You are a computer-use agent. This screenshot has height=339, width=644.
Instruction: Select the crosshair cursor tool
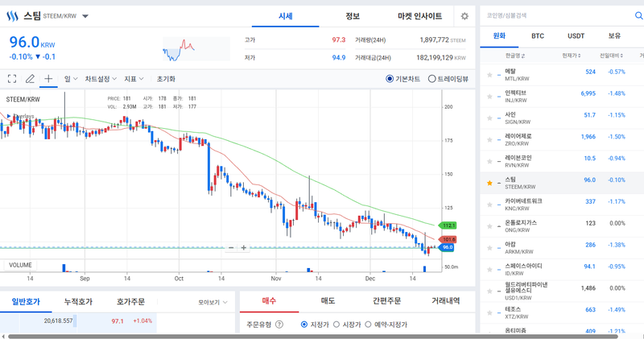coord(48,79)
